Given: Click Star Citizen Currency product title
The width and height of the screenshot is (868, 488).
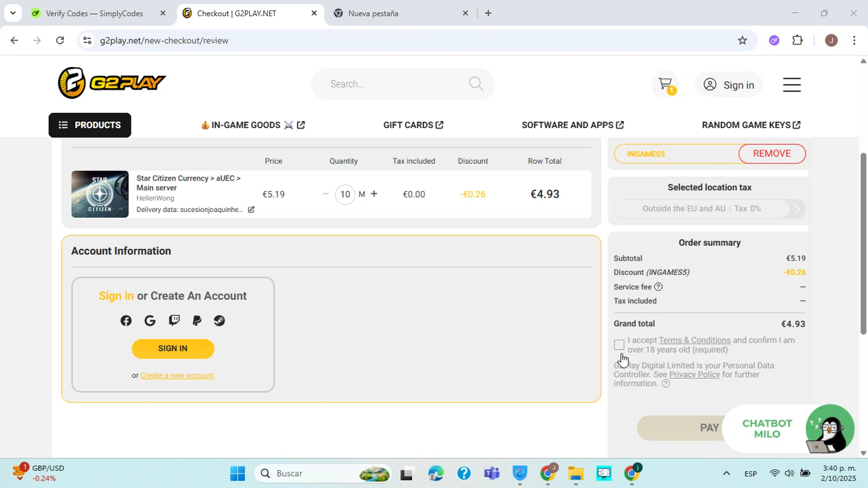Looking at the screenshot, I should (x=189, y=183).
